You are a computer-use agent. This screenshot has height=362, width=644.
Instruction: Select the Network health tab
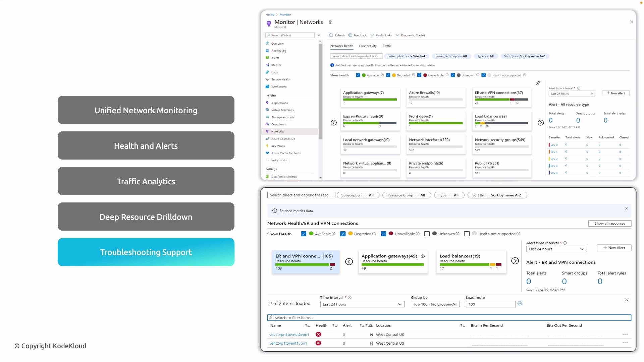341,46
